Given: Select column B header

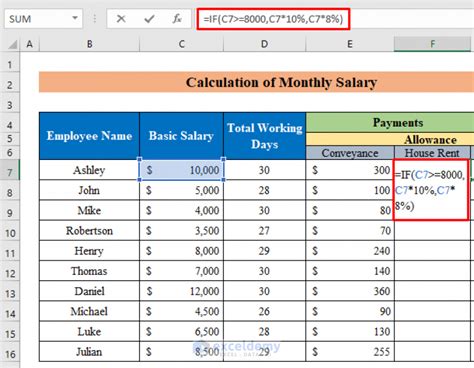Looking at the screenshot, I should [89, 44].
